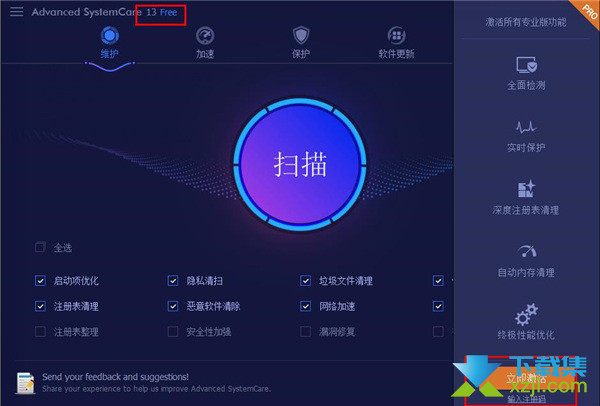Uncheck the 启动项优化 checkbox
The image size is (600, 406).
(40, 280)
